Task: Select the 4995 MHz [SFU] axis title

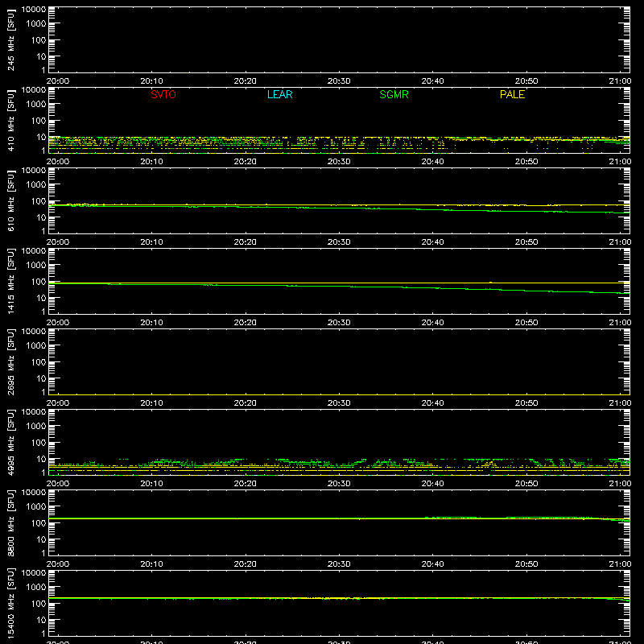Action: (x=10, y=442)
